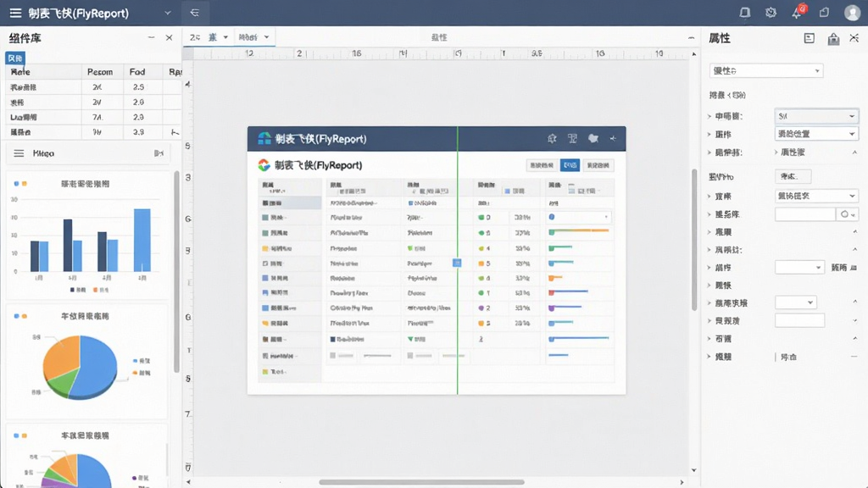Viewport: 868px width, 488px height.
Task: Click the first tab above the ruler
Action: pos(209,37)
